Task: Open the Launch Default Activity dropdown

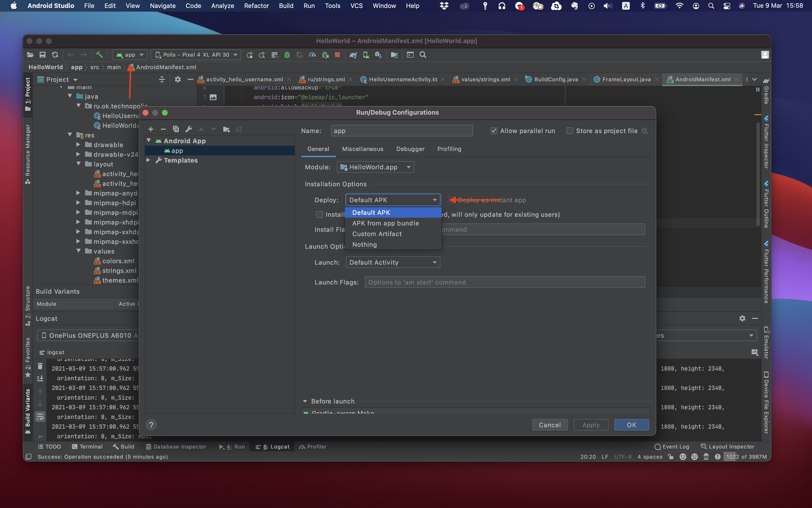Action: (x=393, y=262)
